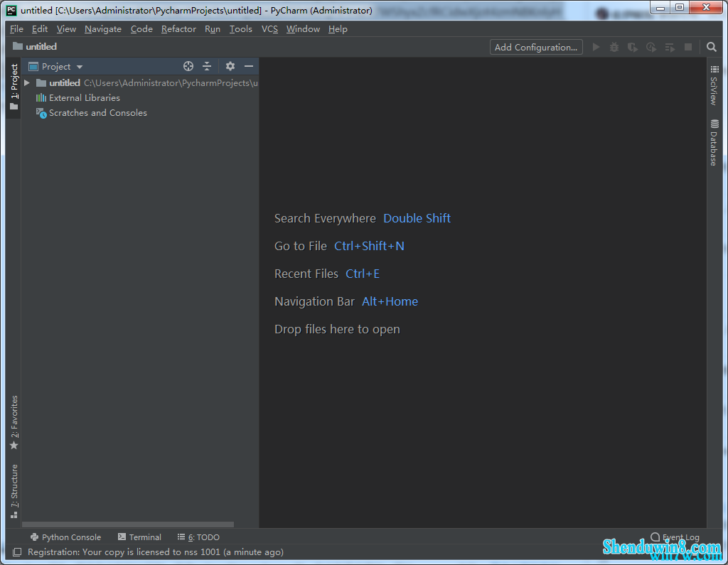Click the Alt+Home shortcut text
The image size is (728, 565).
pyautogui.click(x=390, y=302)
